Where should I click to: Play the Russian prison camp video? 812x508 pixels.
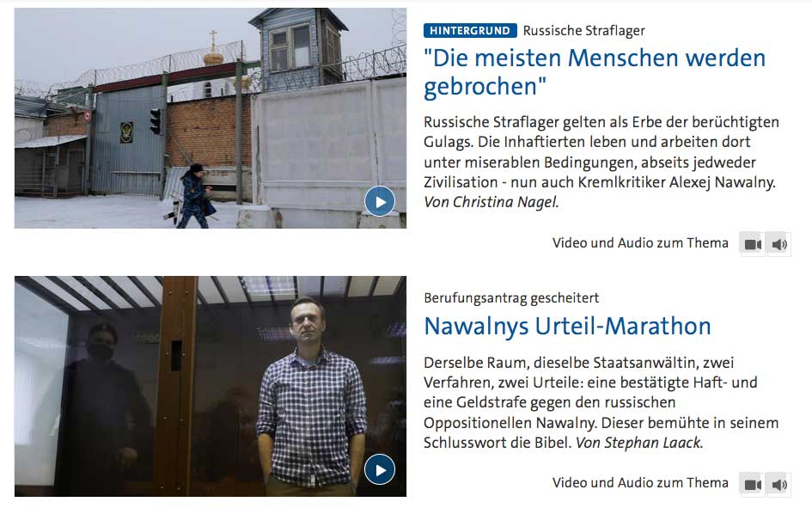[x=380, y=201]
